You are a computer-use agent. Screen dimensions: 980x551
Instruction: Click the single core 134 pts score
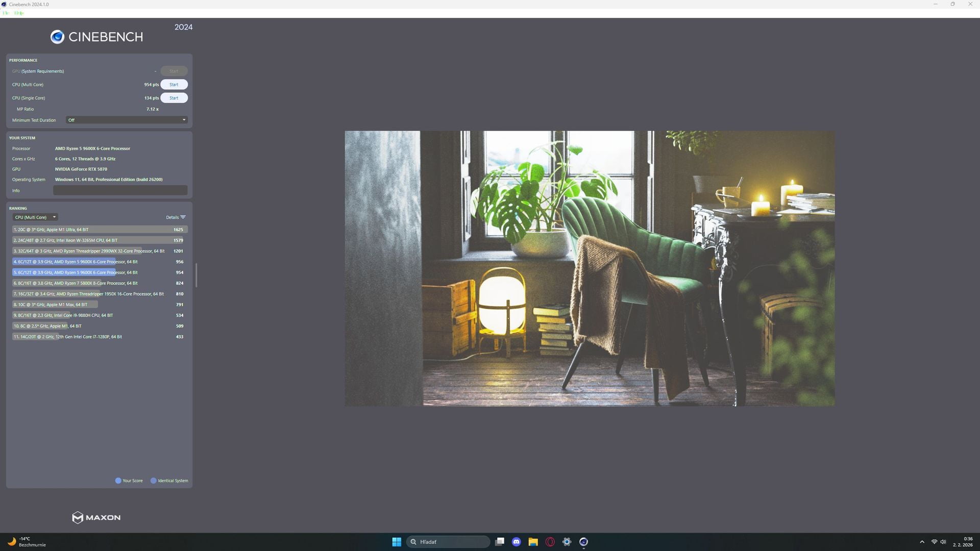151,98
